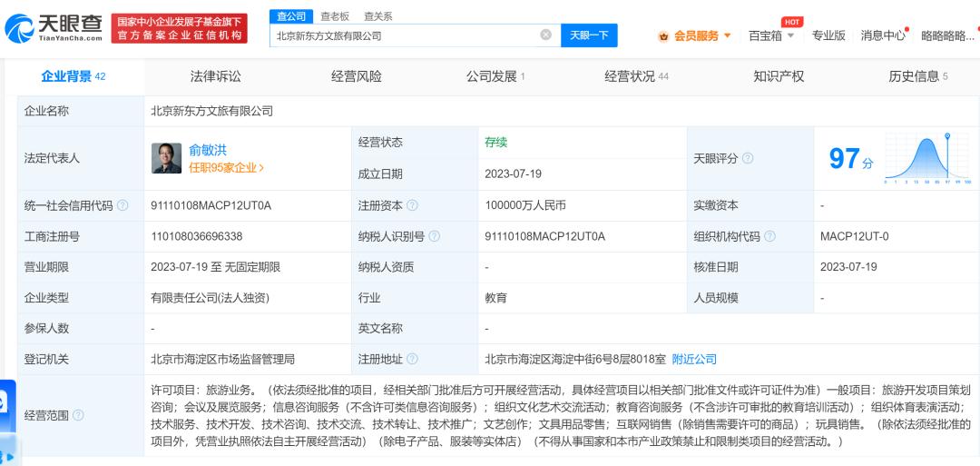Expand the 会员服务 dropdown
The image size is (980, 466).
(x=696, y=35)
